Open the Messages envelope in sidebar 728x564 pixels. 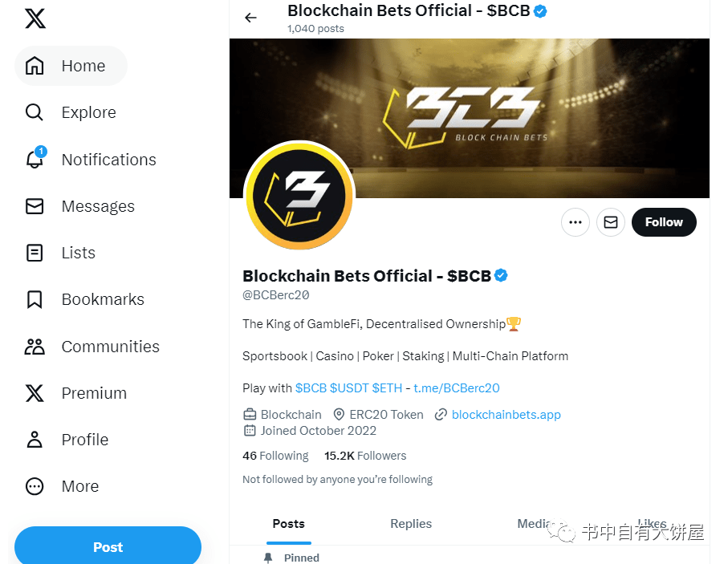(x=35, y=206)
